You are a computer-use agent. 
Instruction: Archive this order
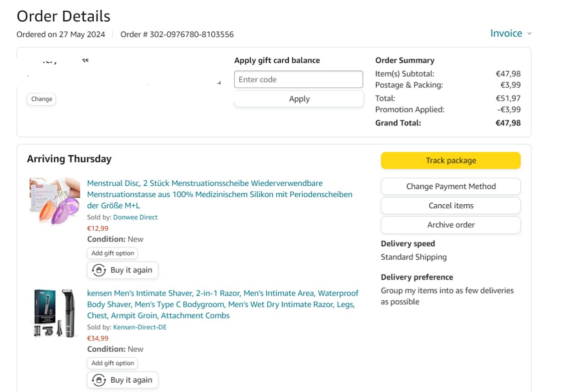tap(451, 225)
